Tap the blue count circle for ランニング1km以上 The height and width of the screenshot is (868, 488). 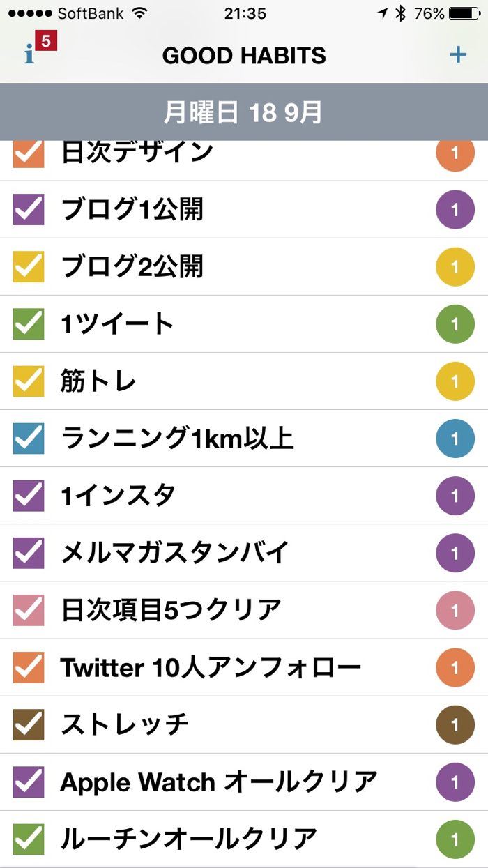click(x=455, y=439)
